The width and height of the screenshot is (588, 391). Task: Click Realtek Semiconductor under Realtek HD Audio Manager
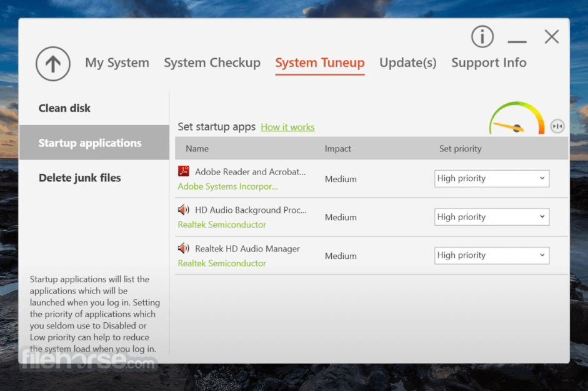pos(222,263)
